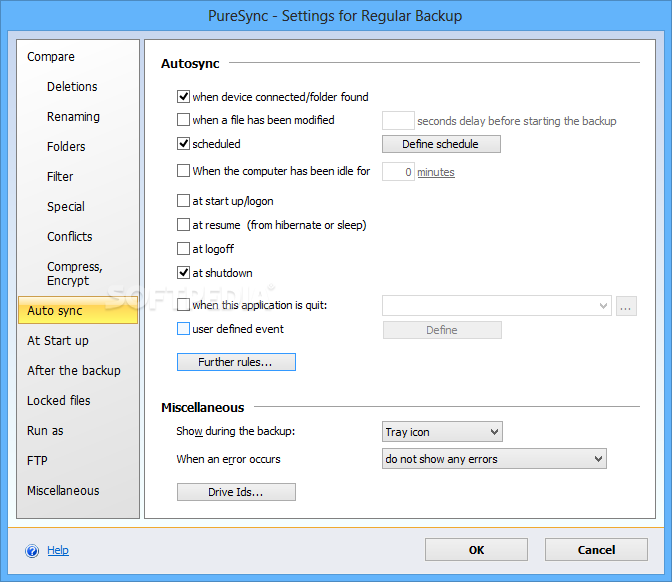Click the Define button for user event
The width and height of the screenshot is (672, 582).
(x=442, y=330)
